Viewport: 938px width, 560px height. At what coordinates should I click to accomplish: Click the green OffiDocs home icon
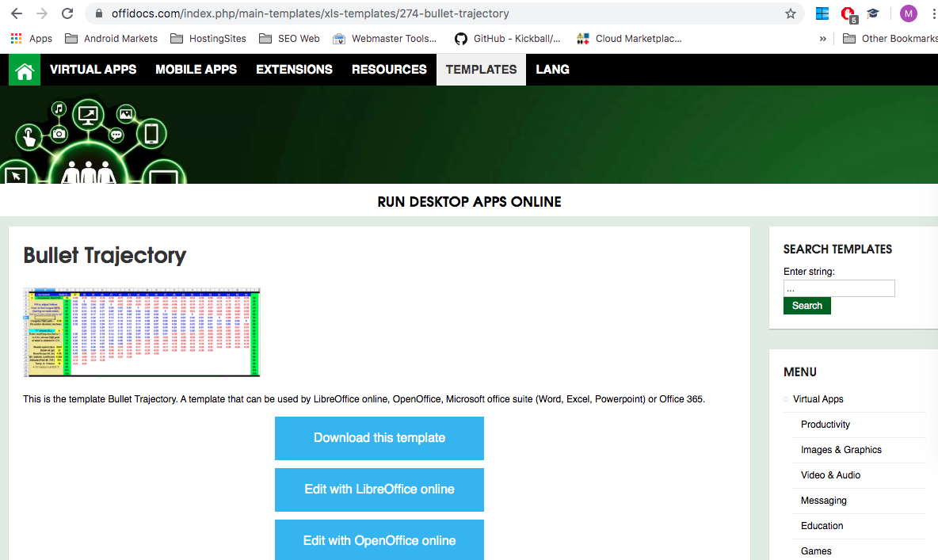click(x=24, y=70)
